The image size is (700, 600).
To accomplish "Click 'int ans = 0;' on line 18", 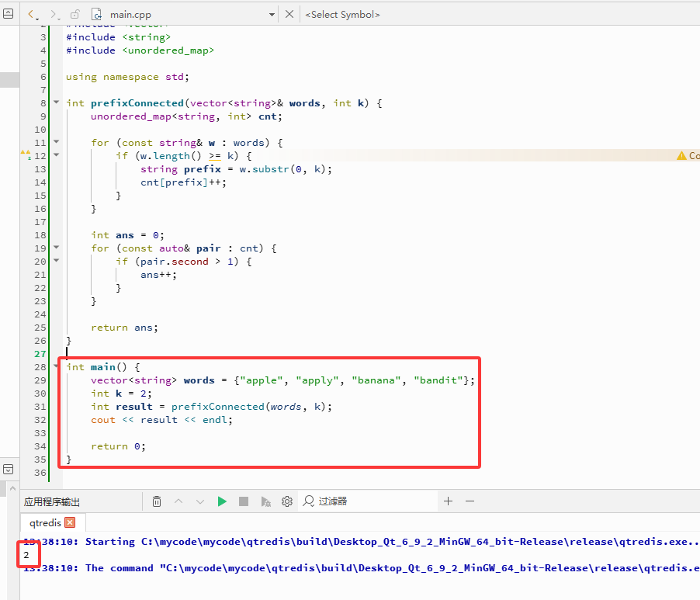I will pos(128,235).
